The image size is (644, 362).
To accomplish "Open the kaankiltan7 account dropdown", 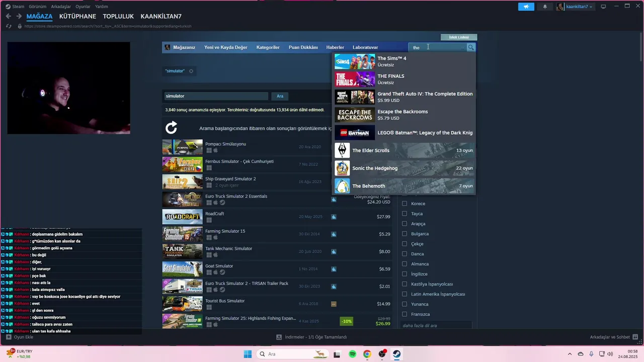I will [x=575, y=7].
